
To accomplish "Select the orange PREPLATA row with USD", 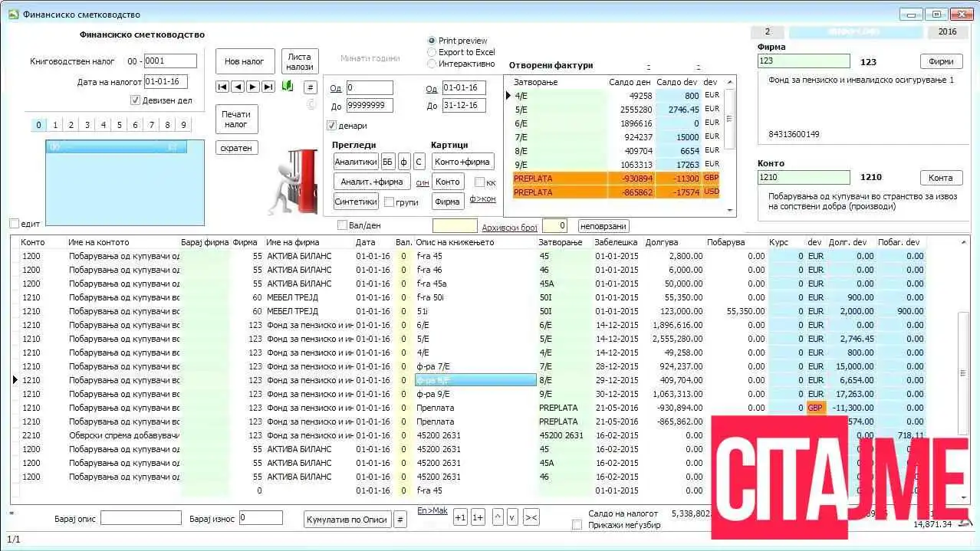I will coord(616,192).
